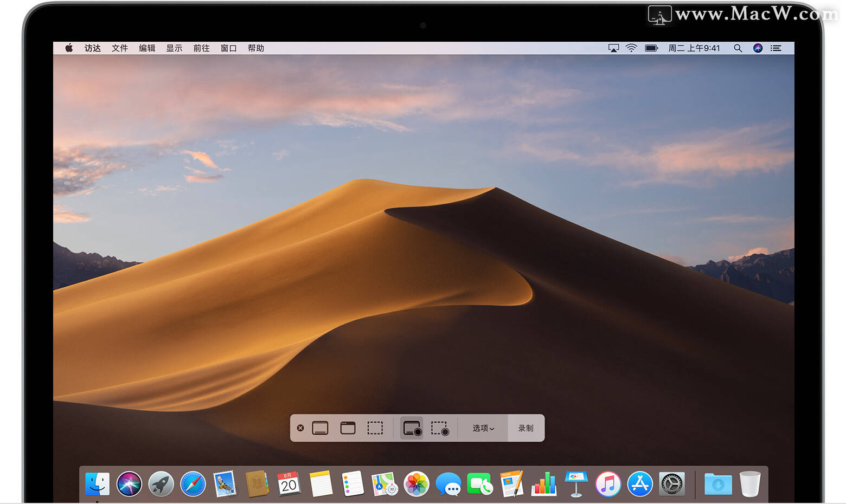Launch Siri from the Dock
This screenshot has height=504, width=846.
(129, 484)
